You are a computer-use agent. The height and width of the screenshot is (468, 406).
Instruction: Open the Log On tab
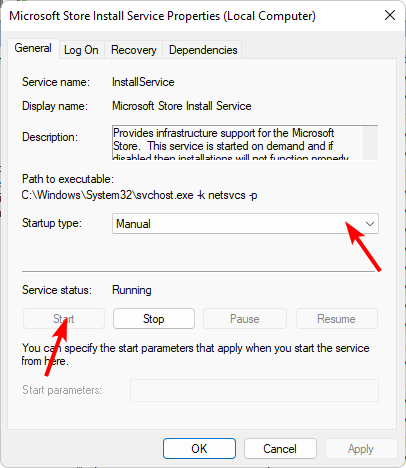81,50
